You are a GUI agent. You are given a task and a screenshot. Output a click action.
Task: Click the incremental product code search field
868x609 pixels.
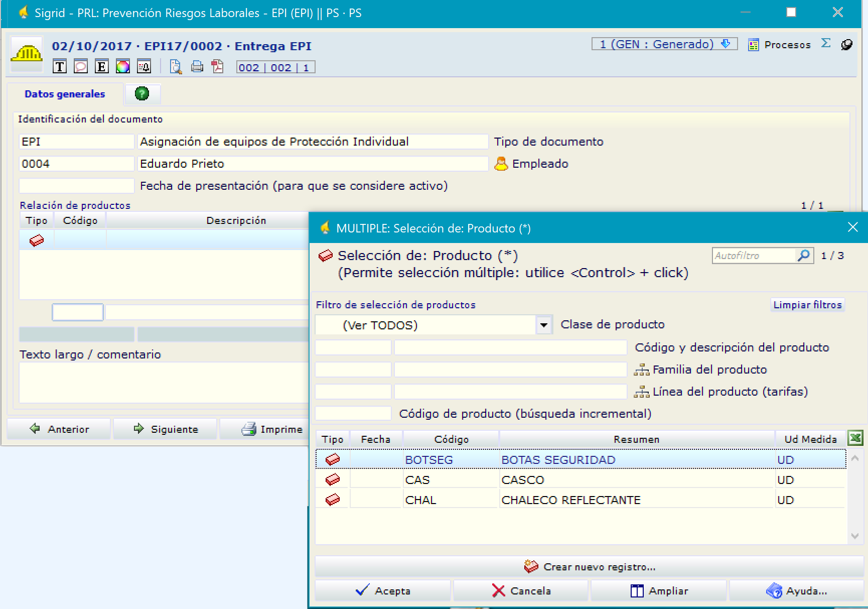click(x=353, y=414)
